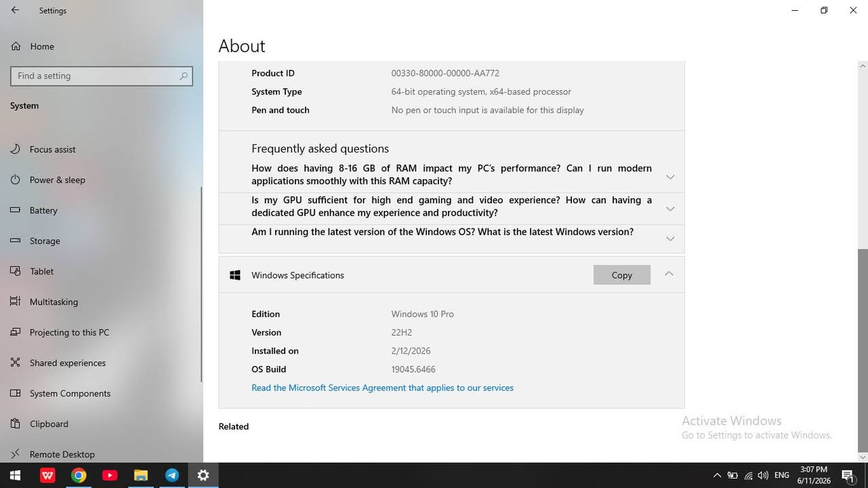The image size is (868, 488).
Task: Click the System Components icon
Action: pyautogui.click(x=15, y=393)
